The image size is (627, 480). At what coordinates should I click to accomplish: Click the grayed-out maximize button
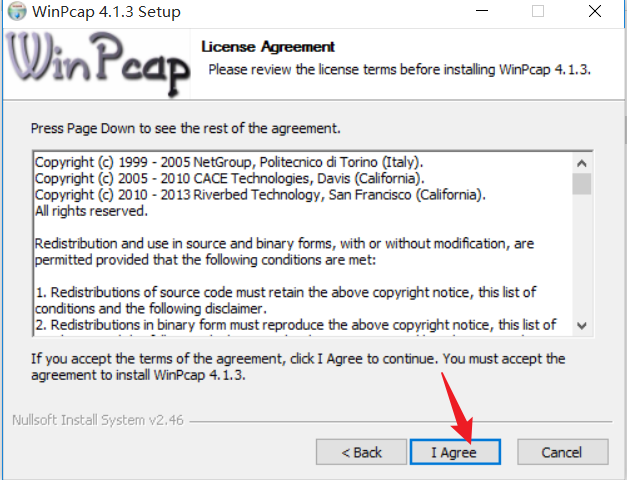tap(538, 11)
